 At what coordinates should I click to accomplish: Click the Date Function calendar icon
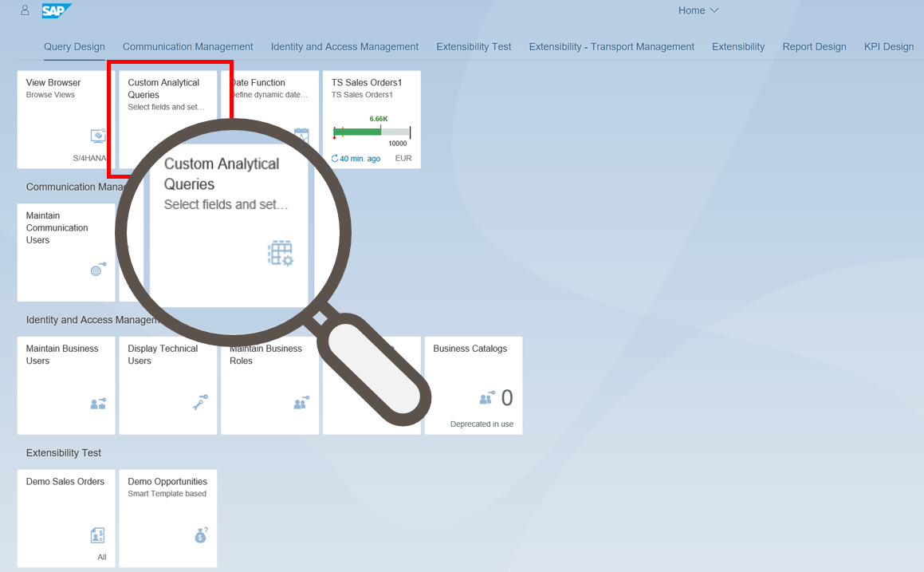click(x=301, y=135)
